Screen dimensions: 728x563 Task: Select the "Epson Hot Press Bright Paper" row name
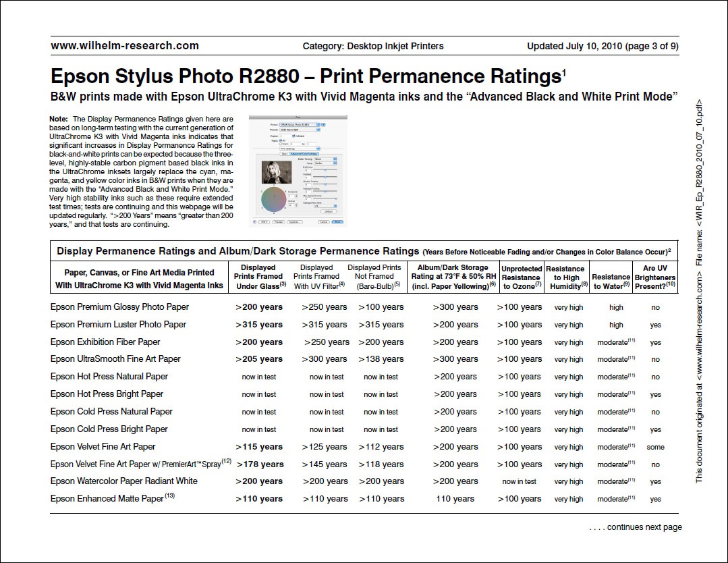[107, 394]
